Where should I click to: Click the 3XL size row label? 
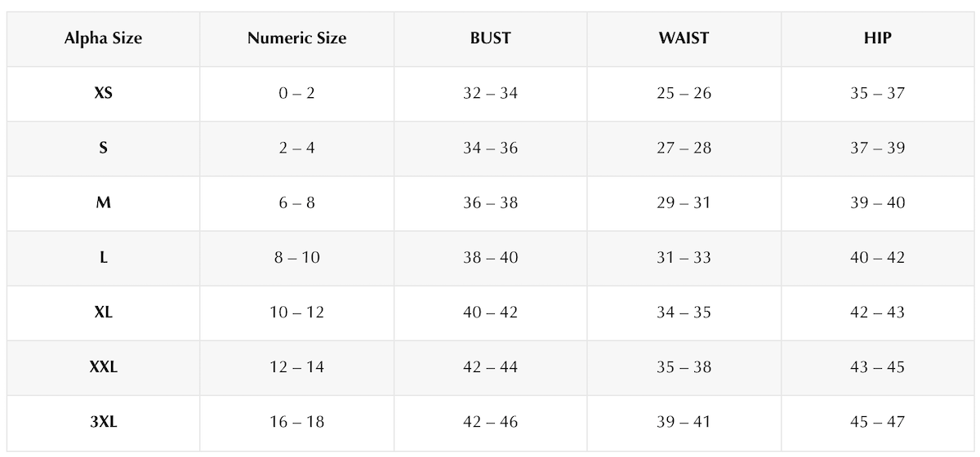point(103,421)
